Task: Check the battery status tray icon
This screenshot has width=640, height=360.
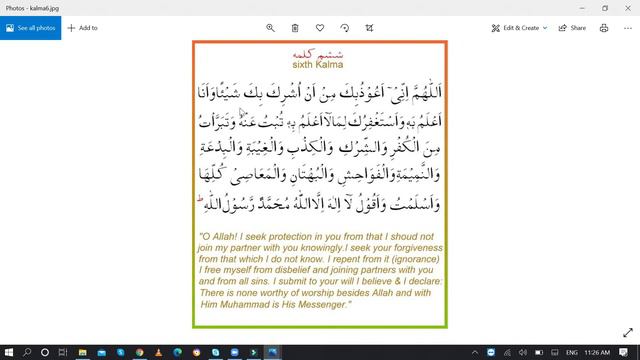Action: [539, 352]
